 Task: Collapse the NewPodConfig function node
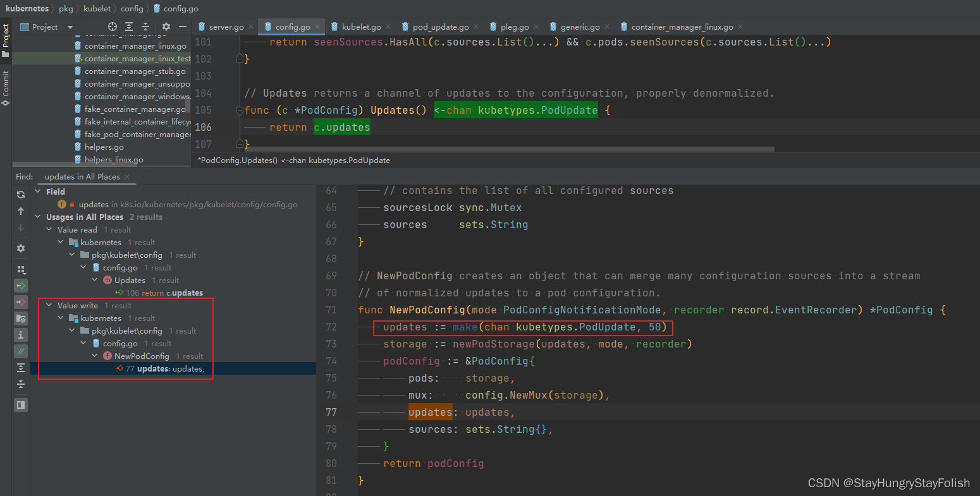click(x=95, y=356)
